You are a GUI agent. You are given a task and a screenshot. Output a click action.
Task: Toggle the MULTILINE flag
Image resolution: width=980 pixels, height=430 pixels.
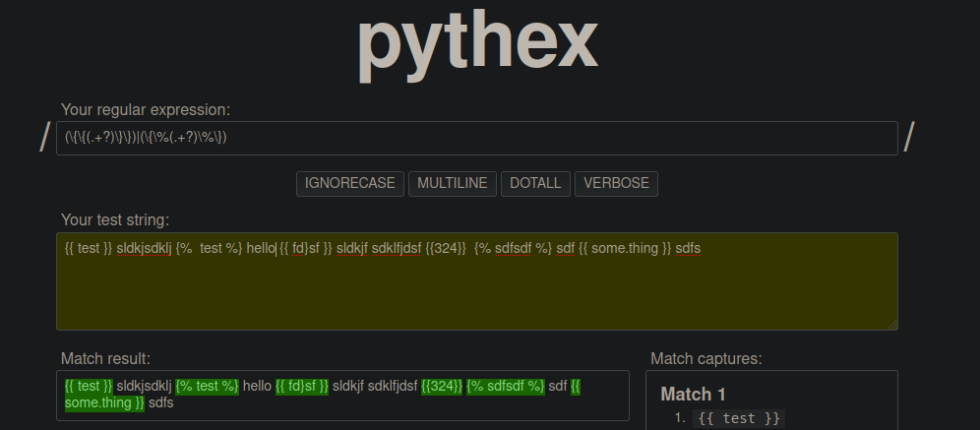[x=453, y=184]
